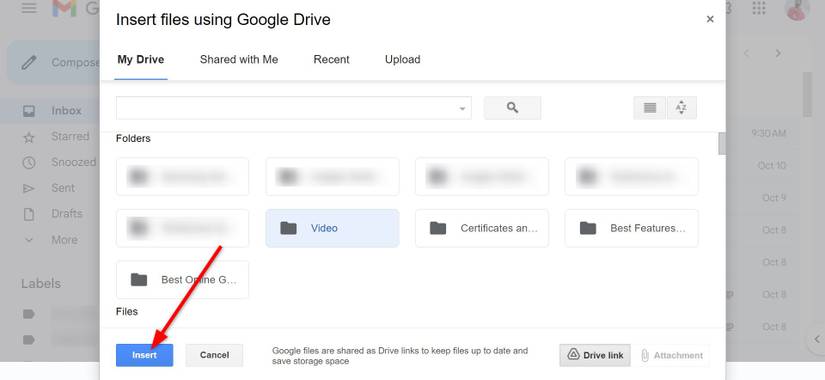The image size is (825, 380).
Task: Close the Insert files dialog
Action: 710,19
